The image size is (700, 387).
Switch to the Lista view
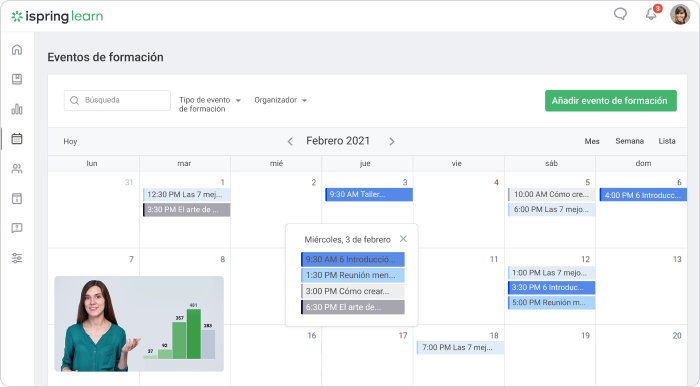click(667, 141)
